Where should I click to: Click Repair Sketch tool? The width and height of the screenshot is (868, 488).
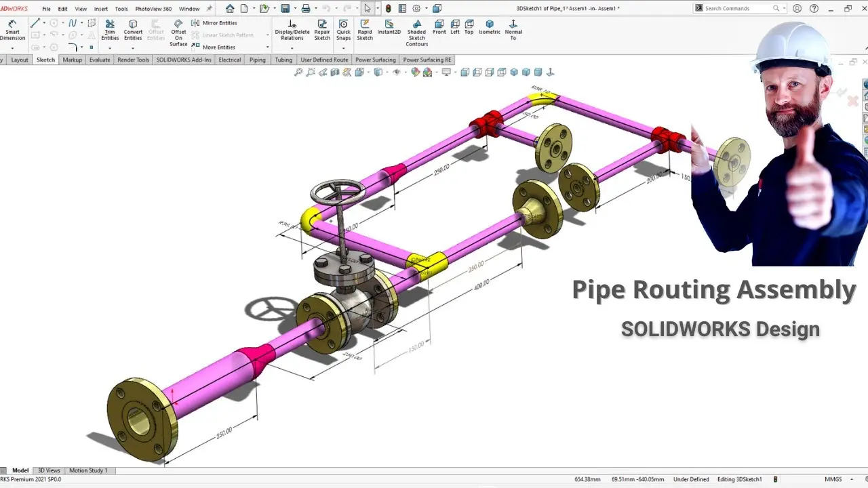pyautogui.click(x=322, y=30)
